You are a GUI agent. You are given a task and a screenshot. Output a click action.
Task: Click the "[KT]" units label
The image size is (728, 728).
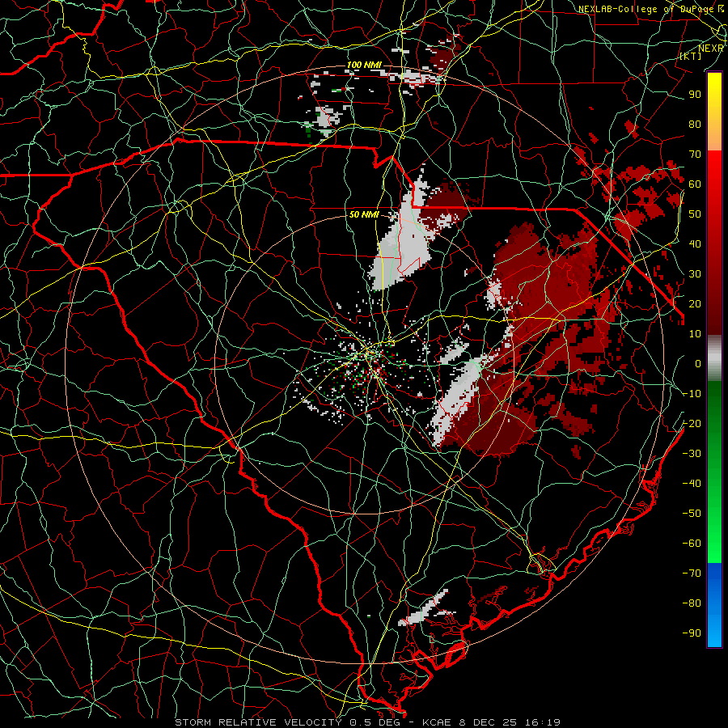tap(691, 56)
